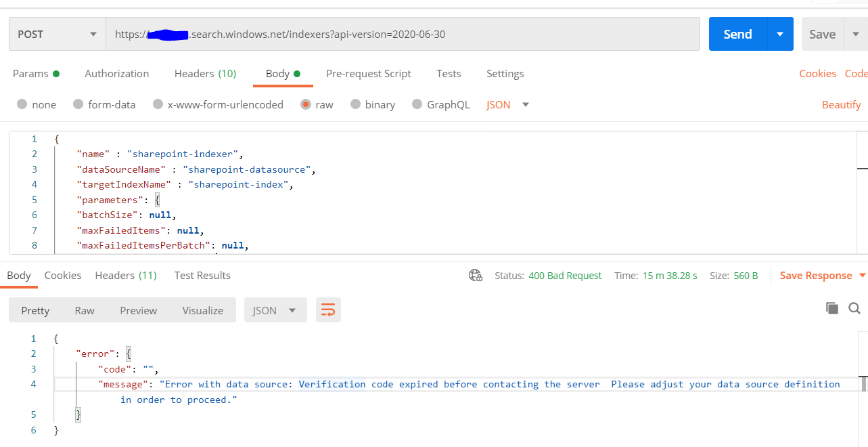The image size is (868, 447).
Task: Open search in the response body
Action: (x=854, y=308)
